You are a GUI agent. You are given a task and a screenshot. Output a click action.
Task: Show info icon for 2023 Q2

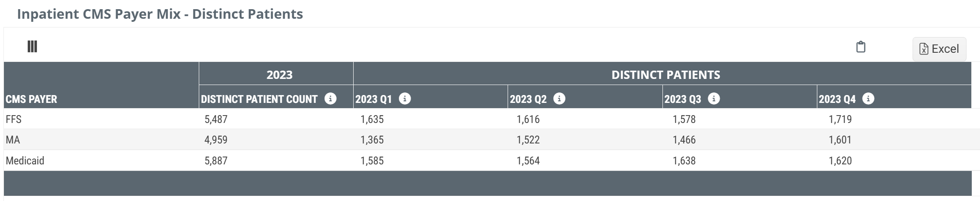(559, 99)
